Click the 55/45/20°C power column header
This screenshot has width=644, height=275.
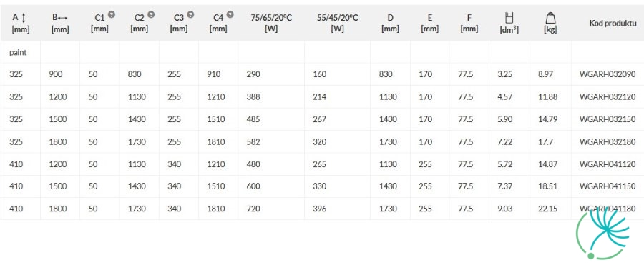338,24
